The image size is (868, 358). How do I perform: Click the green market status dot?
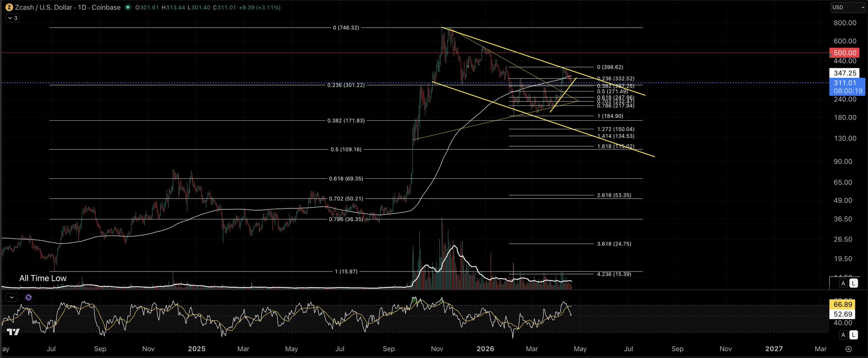click(128, 7)
